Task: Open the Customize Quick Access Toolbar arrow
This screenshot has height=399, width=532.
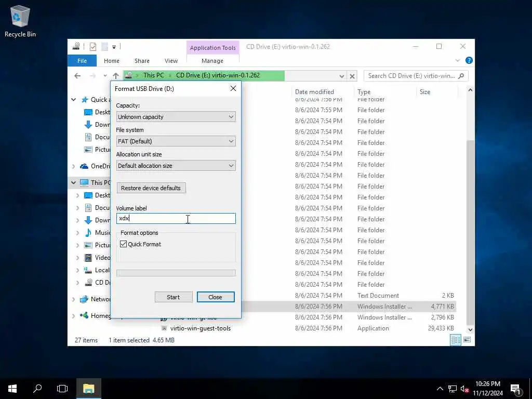Action: pyautogui.click(x=114, y=47)
